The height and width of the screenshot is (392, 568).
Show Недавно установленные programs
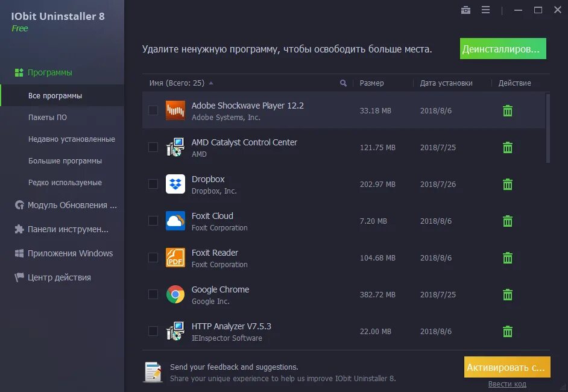pyautogui.click(x=72, y=139)
